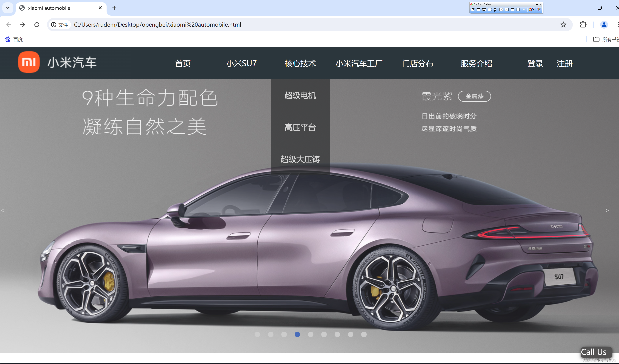
Task: Select the first carousel dot indicator
Action: [257, 334]
